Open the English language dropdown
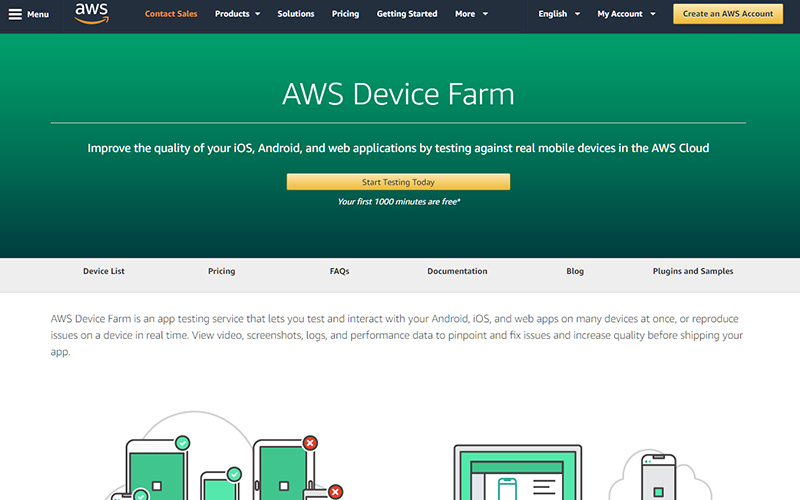This screenshot has height=500, width=800. [x=559, y=14]
